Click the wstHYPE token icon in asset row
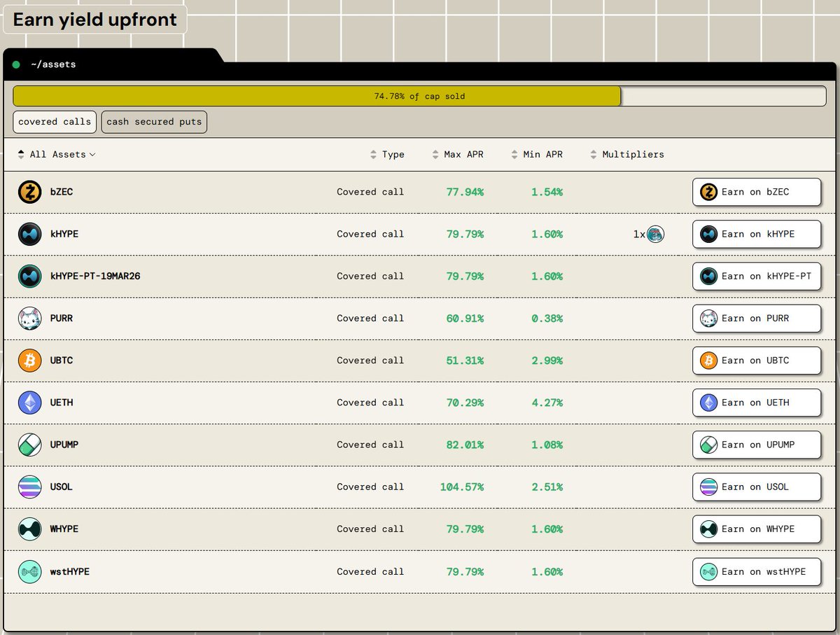Screen dimensions: 840x635 pyautogui.click(x=30, y=571)
